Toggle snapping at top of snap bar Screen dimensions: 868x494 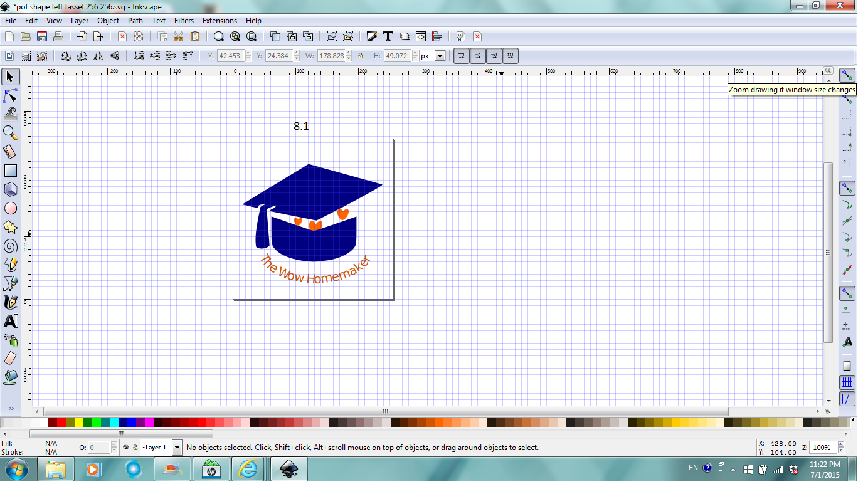click(x=847, y=75)
